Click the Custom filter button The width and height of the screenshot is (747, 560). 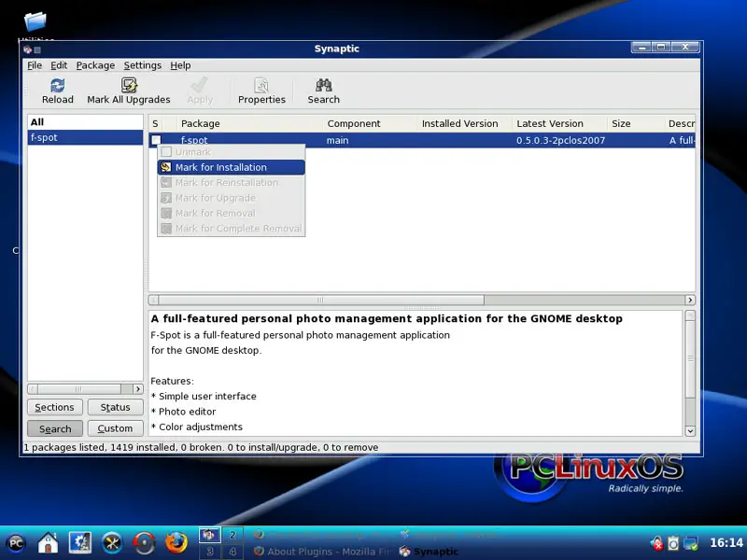tap(115, 428)
